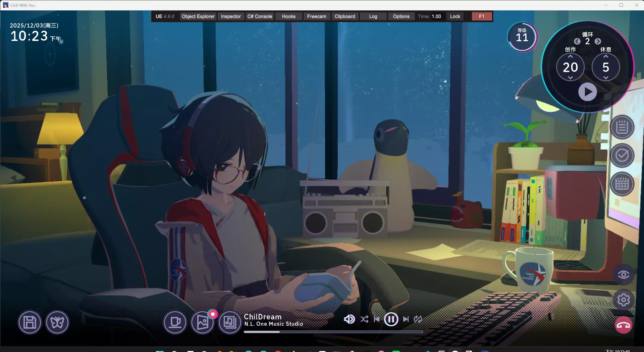Click the floppy disk save icon
This screenshot has width=644, height=352.
coord(30,322)
